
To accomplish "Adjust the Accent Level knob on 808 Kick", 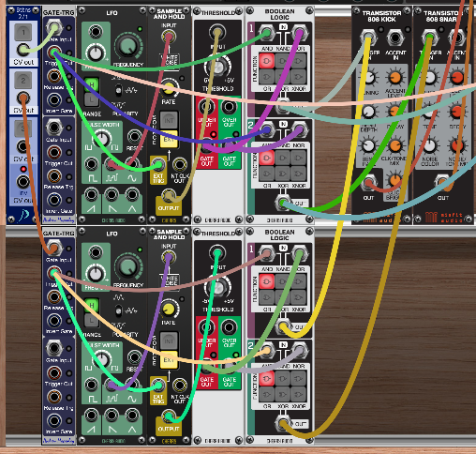I will click(394, 77).
